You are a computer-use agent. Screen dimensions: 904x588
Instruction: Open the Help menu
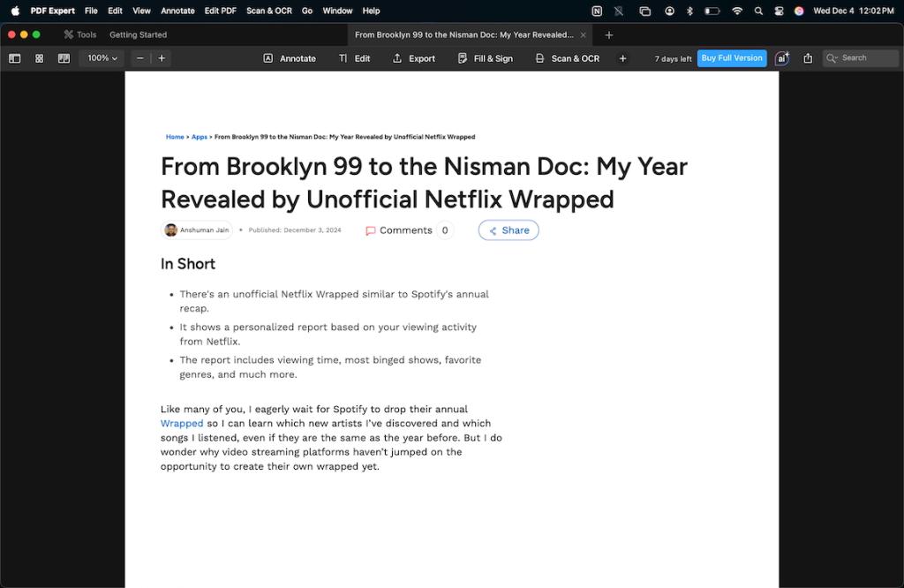click(x=372, y=11)
